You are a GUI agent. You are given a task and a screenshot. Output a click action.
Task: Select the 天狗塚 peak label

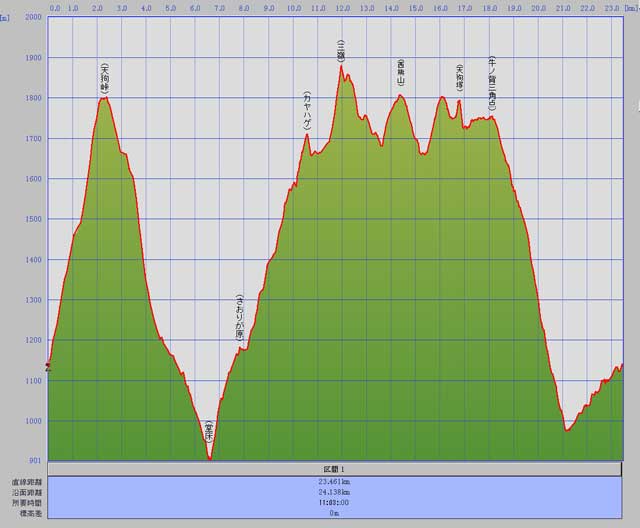[459, 79]
